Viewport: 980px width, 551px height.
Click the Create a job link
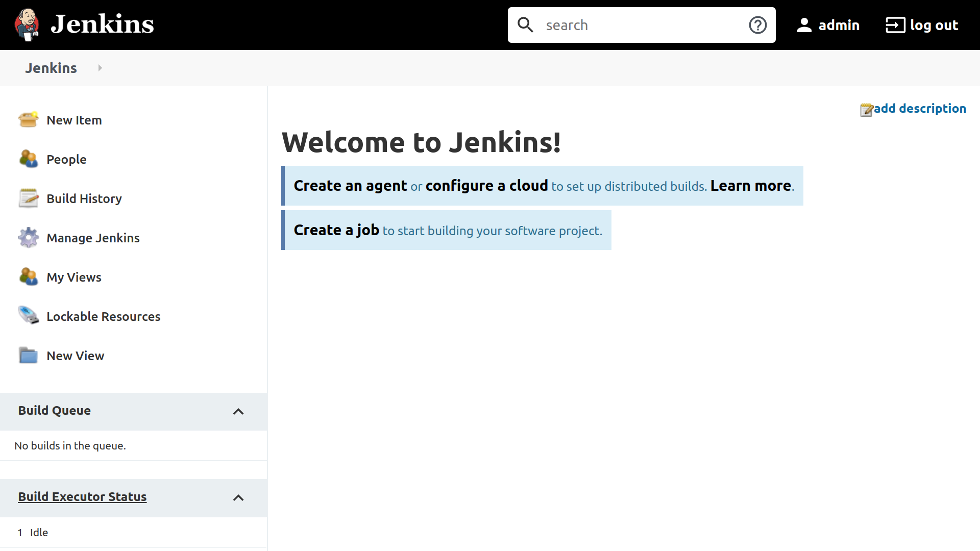click(336, 230)
